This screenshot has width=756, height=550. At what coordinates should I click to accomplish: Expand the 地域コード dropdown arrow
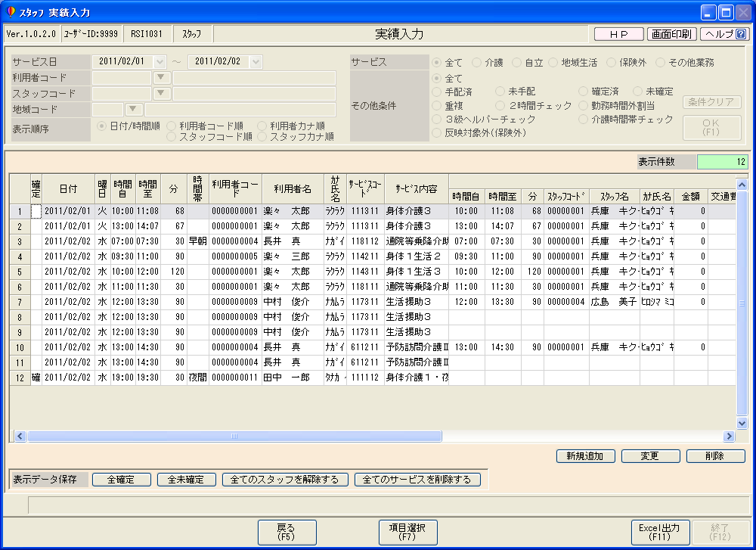tap(134, 110)
